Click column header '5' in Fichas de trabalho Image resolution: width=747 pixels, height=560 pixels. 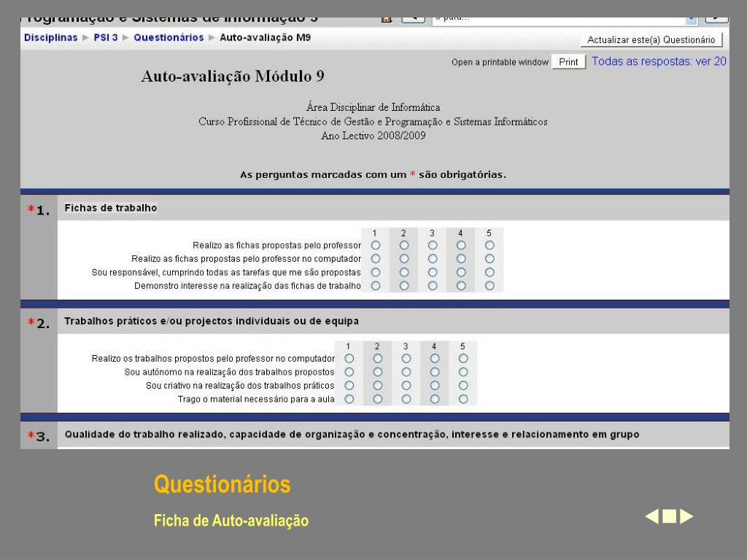point(489,233)
